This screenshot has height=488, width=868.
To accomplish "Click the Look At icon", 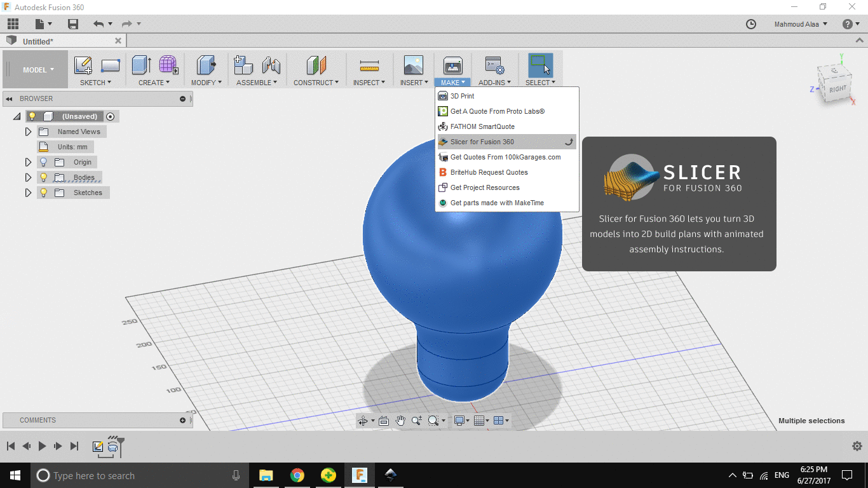I will (384, 421).
